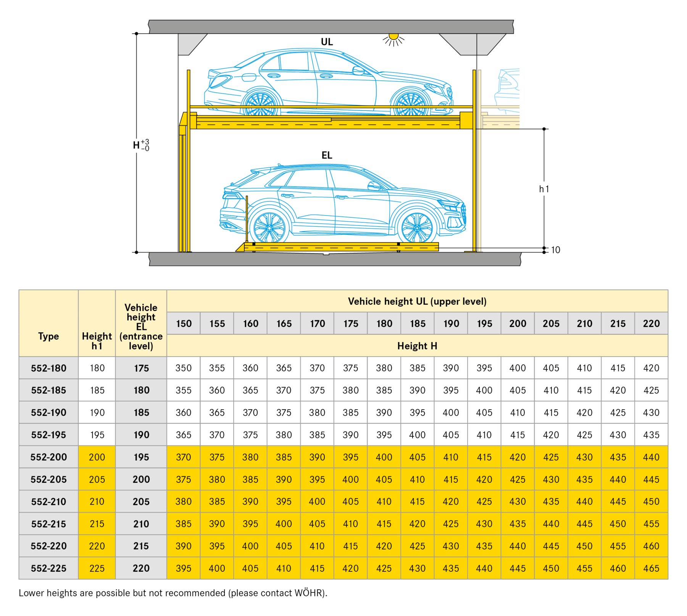Click the Type column header
687x616 pixels.
tap(48, 336)
